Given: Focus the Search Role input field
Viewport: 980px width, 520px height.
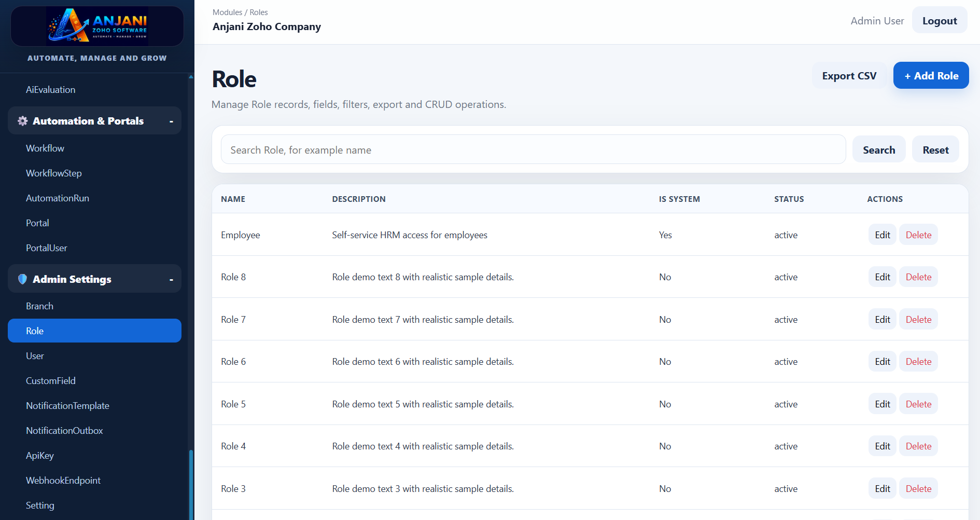Looking at the screenshot, I should [533, 150].
